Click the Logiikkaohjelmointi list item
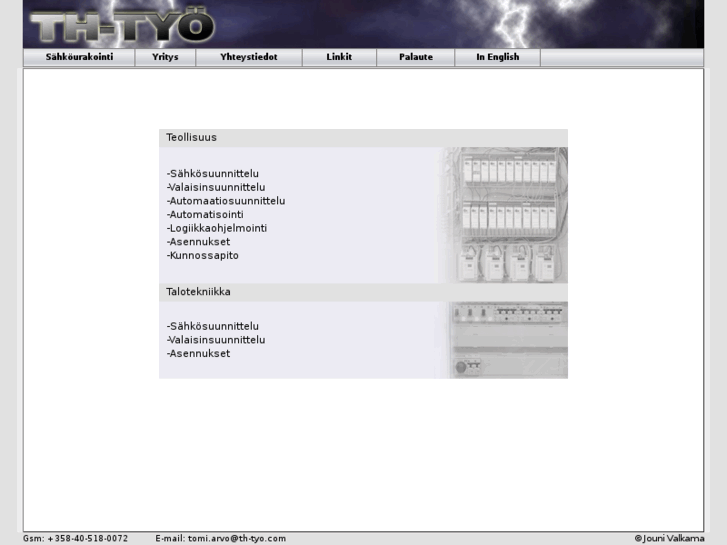Viewport: 727px width, 545px height. tap(217, 228)
